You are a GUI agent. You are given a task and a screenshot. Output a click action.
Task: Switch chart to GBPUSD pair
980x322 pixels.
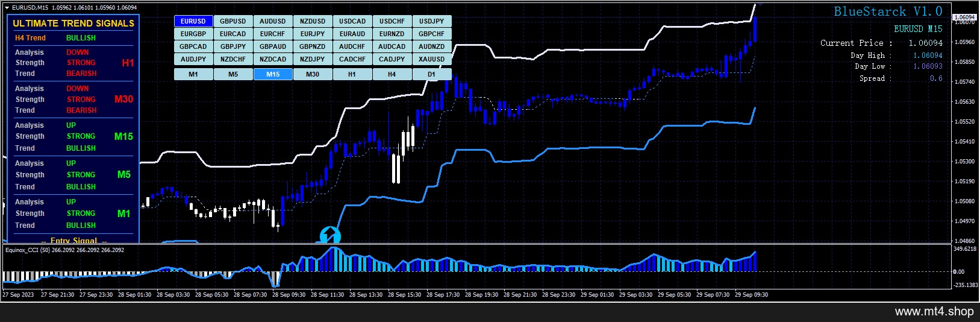(x=233, y=21)
